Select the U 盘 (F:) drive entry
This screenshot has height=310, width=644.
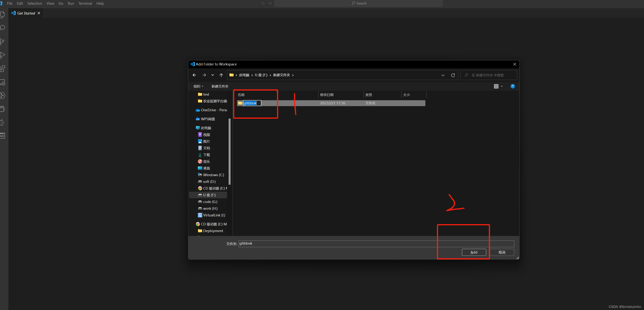208,195
